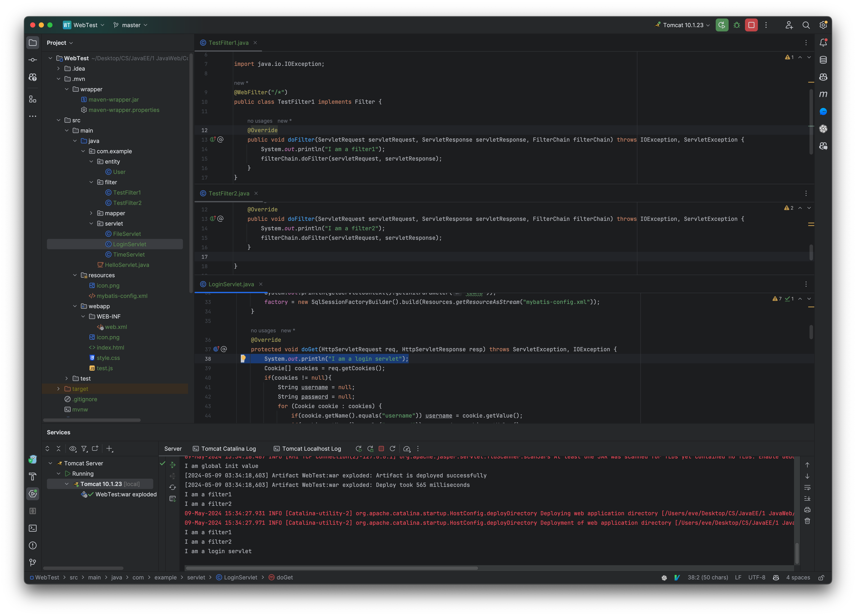Stop Tomcat with the red stop button
This screenshot has height=616, width=856.
(751, 25)
